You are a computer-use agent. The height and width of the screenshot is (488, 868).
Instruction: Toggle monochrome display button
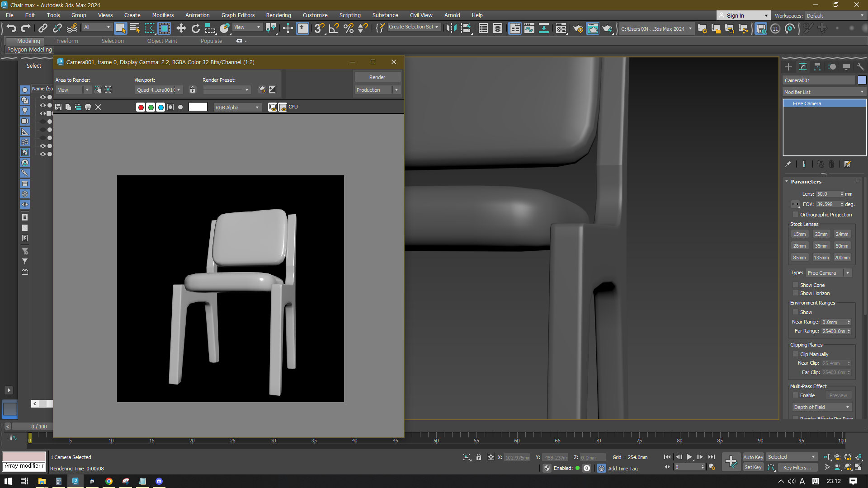click(180, 107)
